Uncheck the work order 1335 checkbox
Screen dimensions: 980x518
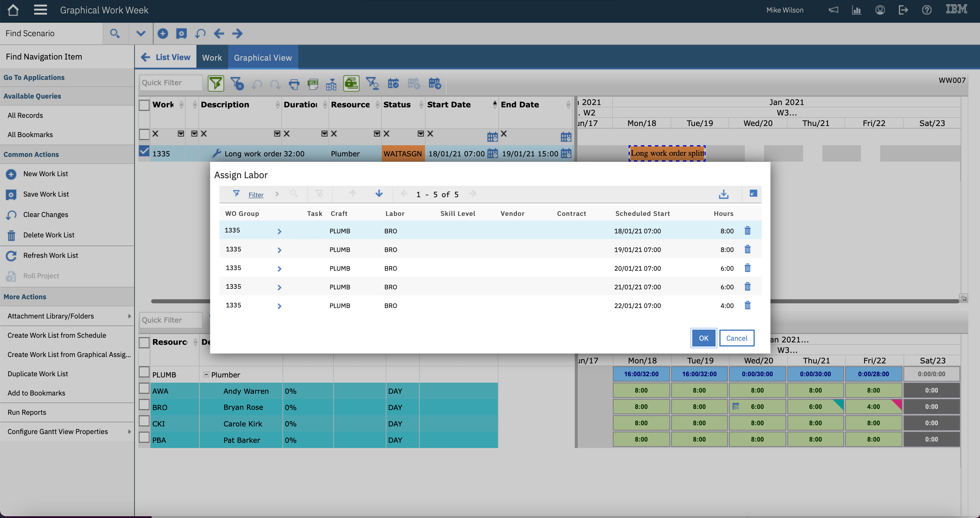coord(144,151)
